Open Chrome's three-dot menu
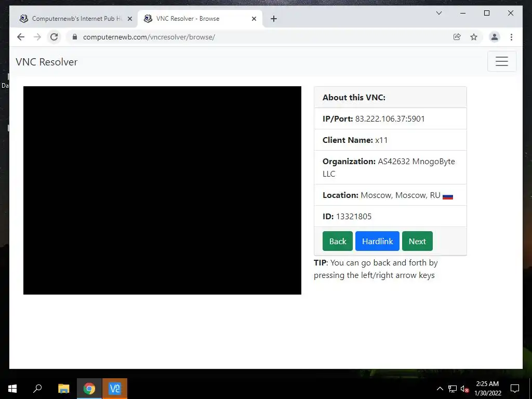Screen dimensions: 532x399 coord(511,37)
